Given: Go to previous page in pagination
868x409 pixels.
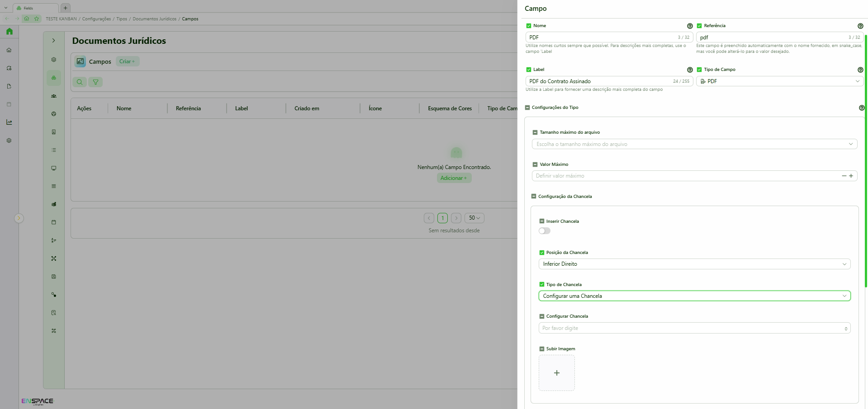Looking at the screenshot, I should (x=429, y=218).
